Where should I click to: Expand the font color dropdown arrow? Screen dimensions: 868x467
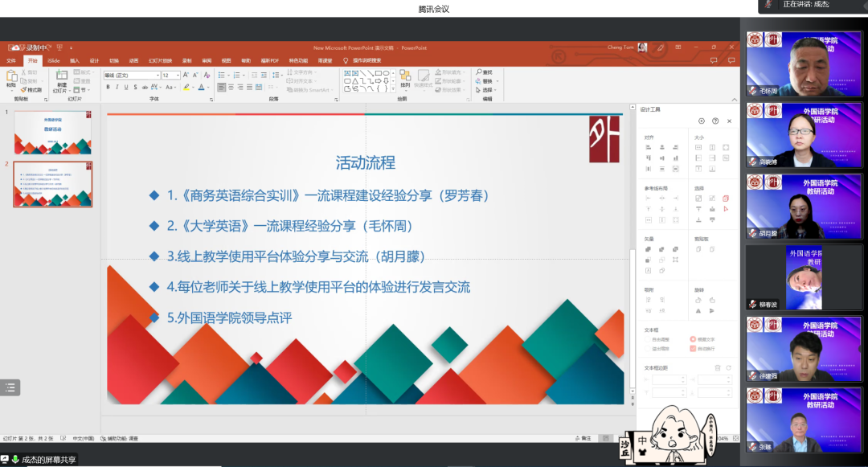(x=209, y=88)
